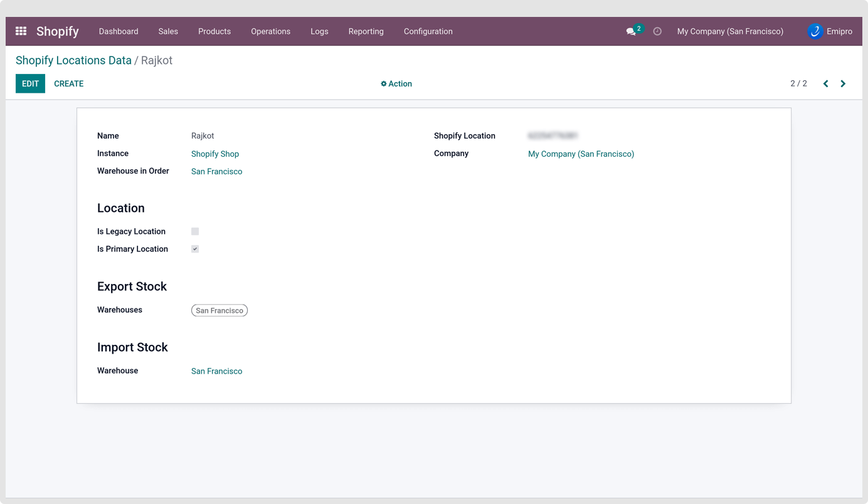Open the Emipro user menu

[830, 31]
